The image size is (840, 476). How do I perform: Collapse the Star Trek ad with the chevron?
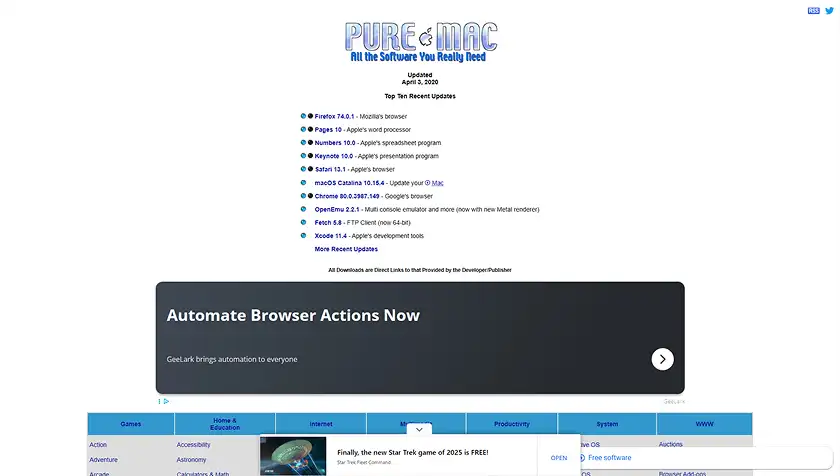(419, 429)
